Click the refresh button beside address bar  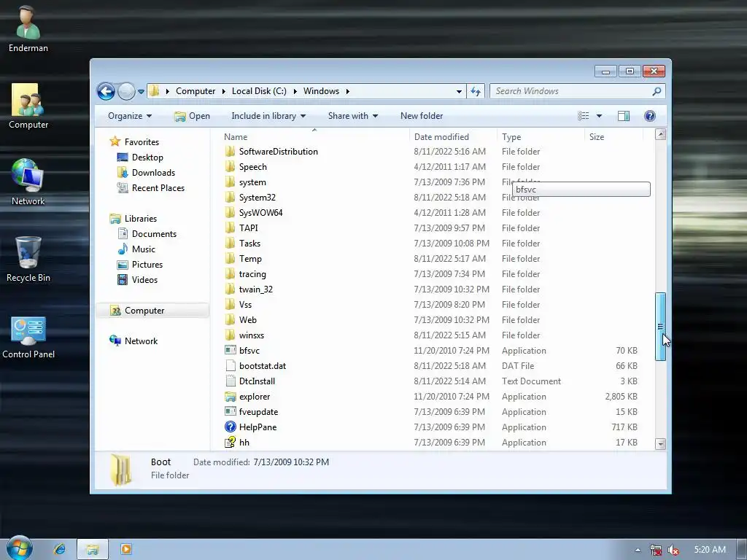click(x=476, y=91)
